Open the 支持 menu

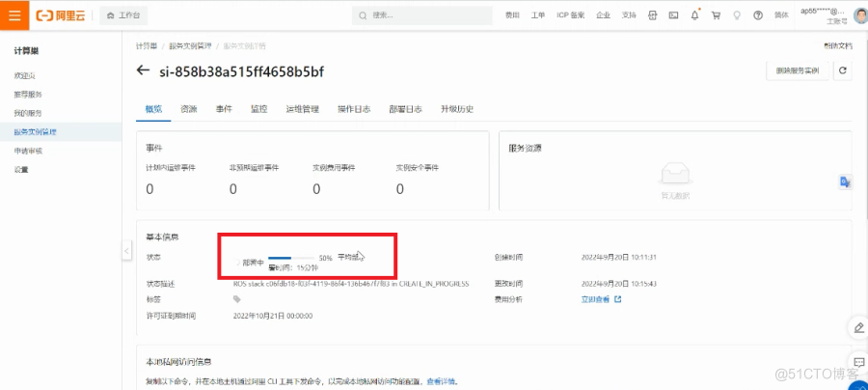point(629,15)
